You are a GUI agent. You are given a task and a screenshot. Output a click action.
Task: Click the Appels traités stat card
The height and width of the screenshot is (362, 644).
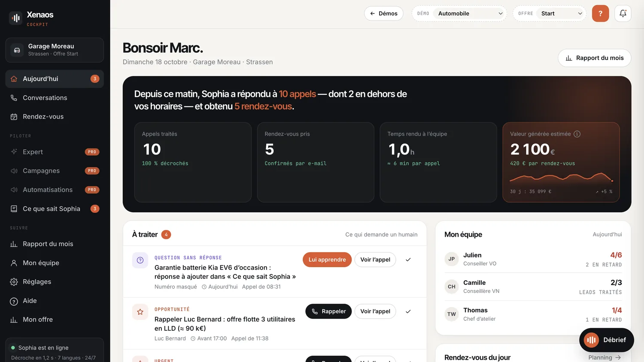pyautogui.click(x=193, y=162)
